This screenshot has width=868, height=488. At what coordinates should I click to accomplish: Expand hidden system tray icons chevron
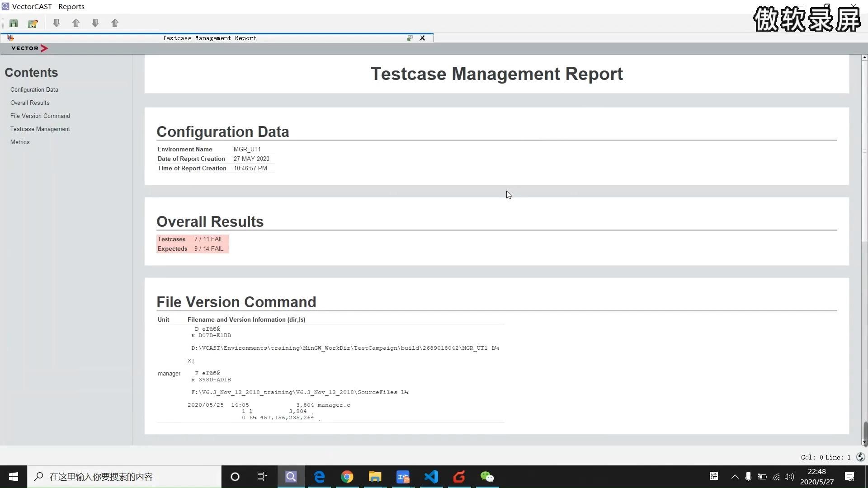(735, 477)
